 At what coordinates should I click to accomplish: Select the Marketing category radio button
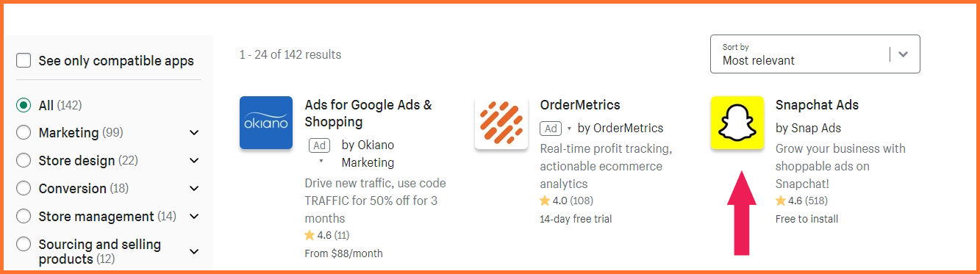pos(24,133)
